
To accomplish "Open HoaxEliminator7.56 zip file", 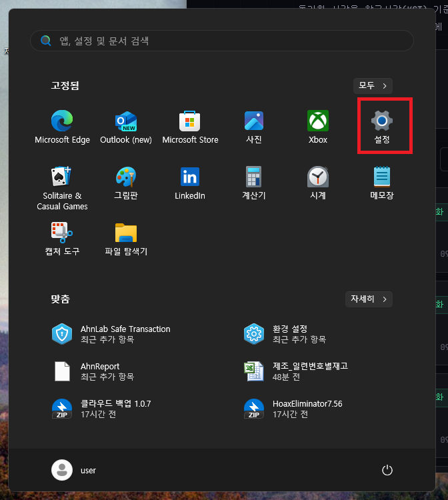I will [293, 409].
